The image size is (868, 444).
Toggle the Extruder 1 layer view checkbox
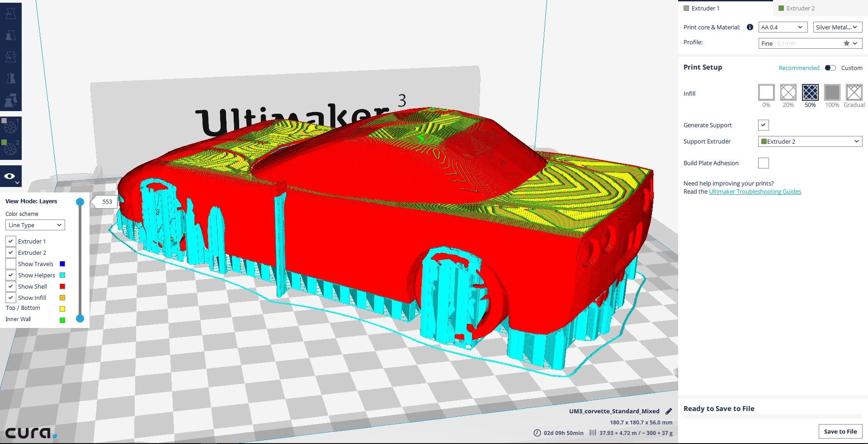point(11,241)
